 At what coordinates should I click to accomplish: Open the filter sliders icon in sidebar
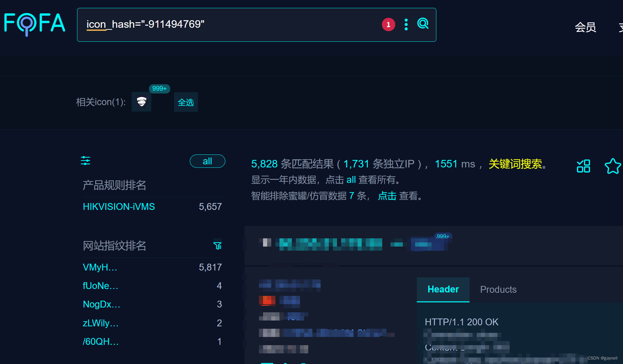pyautogui.click(x=86, y=161)
